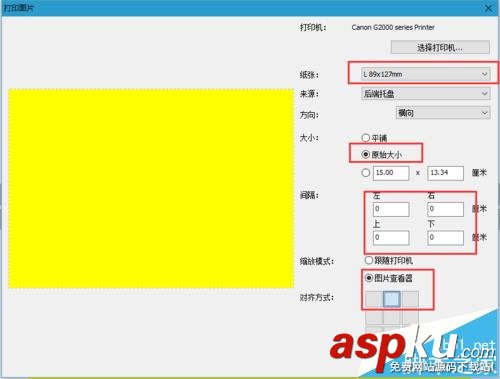
Task: Click the 下 margin input field
Action: coord(445,238)
